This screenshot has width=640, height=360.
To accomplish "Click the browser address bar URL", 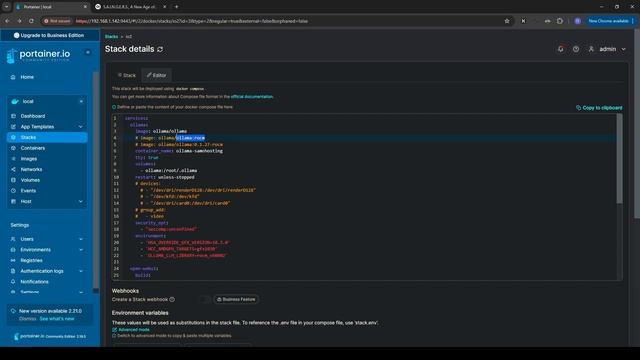I will click(192, 21).
